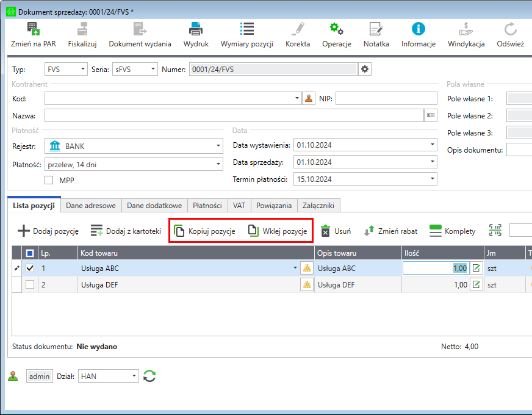Check the checkbox for row 2 Usługa DEF
The image size is (532, 415).
[30, 284]
